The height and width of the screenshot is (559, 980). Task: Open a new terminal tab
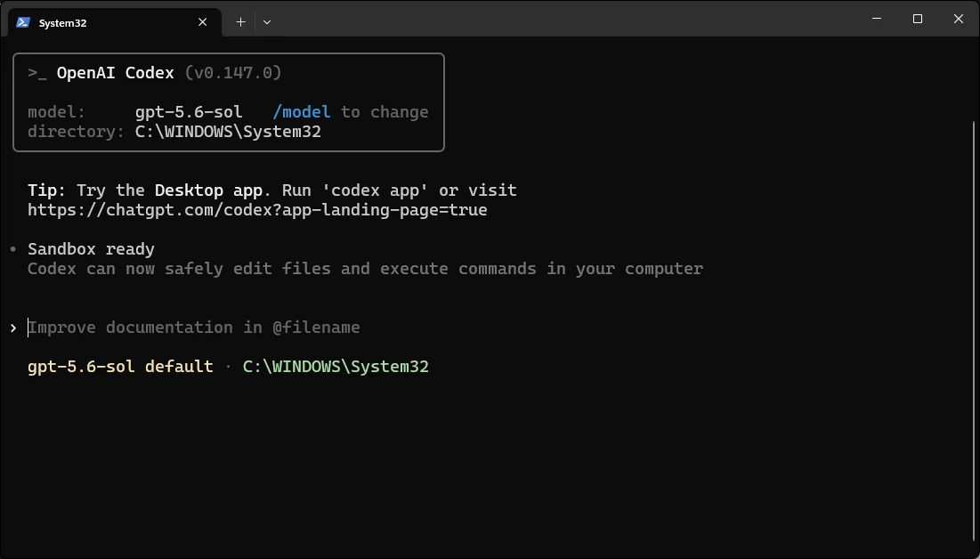pyautogui.click(x=240, y=22)
